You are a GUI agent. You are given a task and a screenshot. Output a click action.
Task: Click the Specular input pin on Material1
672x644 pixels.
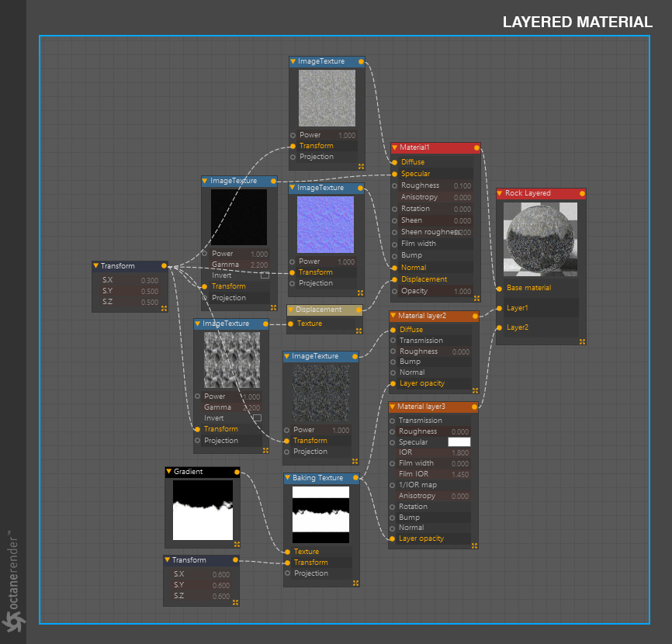point(394,174)
